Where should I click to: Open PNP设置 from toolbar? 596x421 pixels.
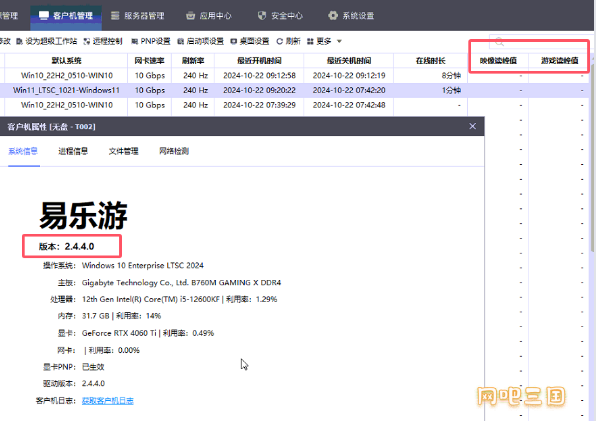click(x=151, y=41)
